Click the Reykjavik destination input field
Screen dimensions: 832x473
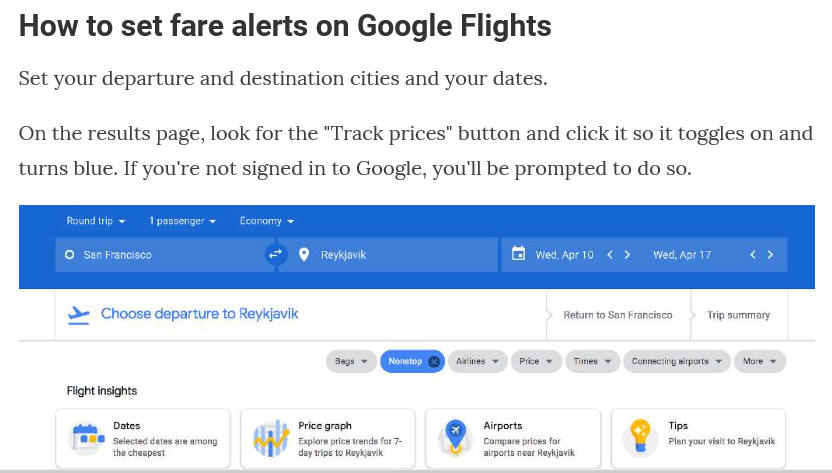click(x=388, y=255)
